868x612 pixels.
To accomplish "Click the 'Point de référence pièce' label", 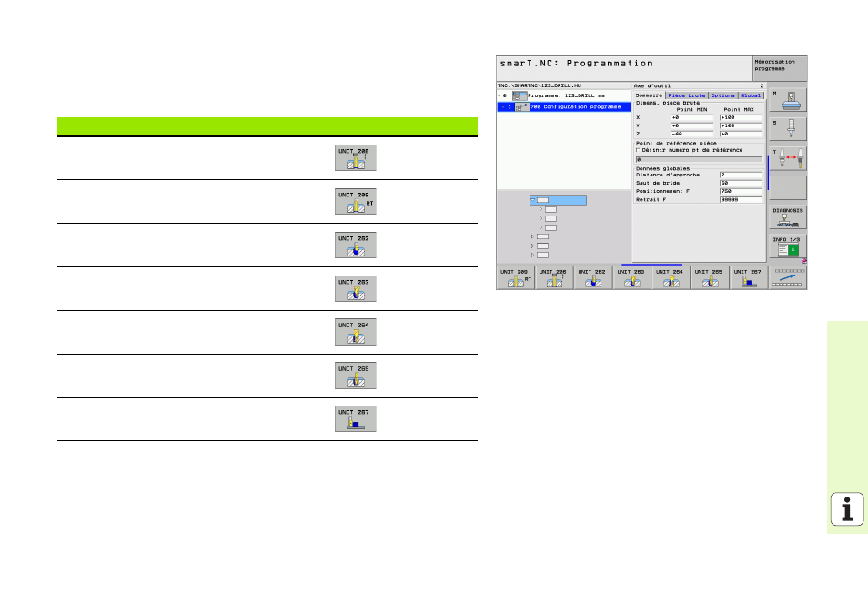I will click(676, 144).
